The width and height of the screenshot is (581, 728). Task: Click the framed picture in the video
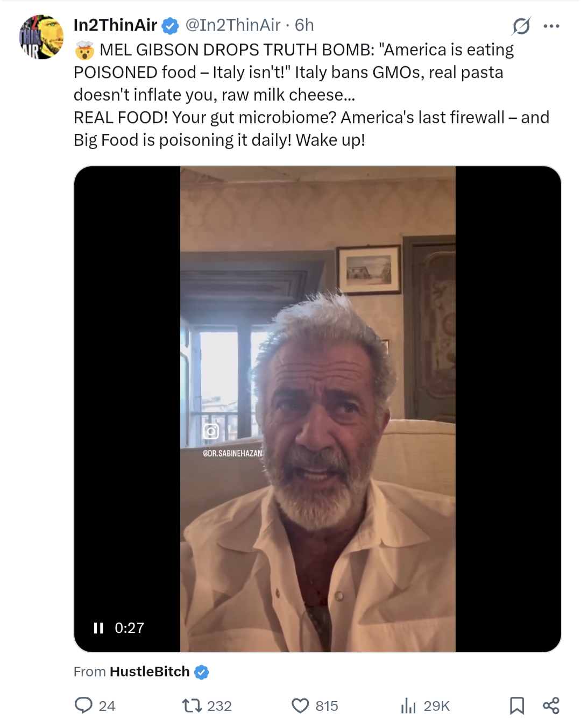(369, 269)
